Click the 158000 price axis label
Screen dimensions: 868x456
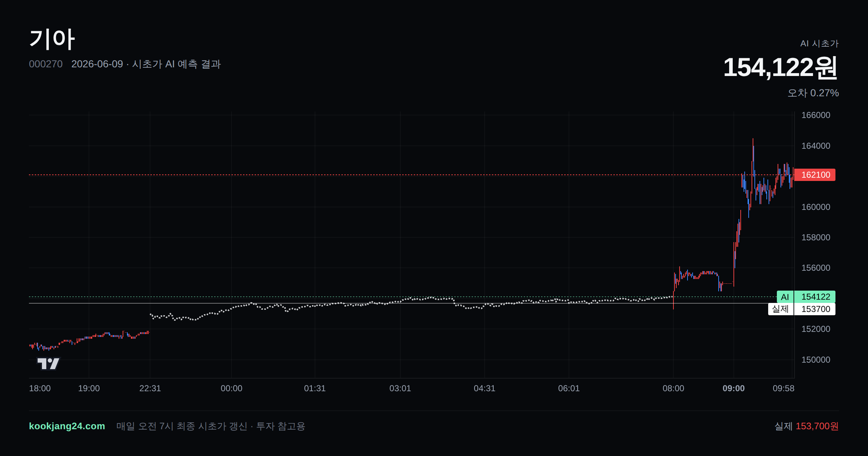tap(816, 237)
